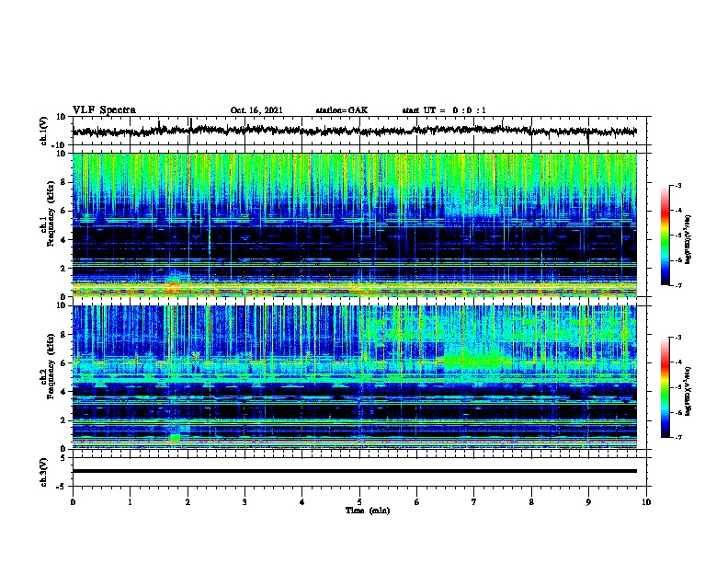The height and width of the screenshot is (563, 728).
Task: Click the green emission patch in ch.2 spectrogram
Action: pyautogui.click(x=472, y=360)
